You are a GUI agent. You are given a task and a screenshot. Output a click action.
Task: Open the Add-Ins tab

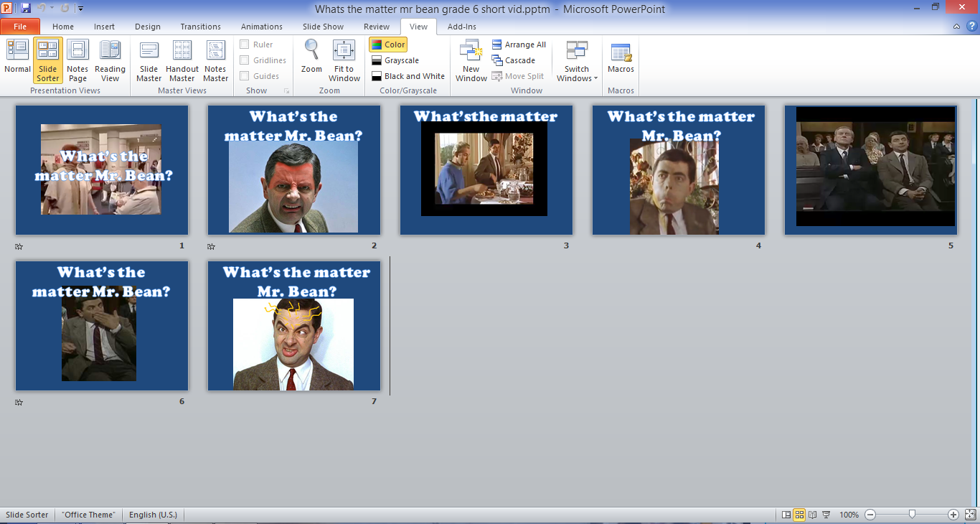coord(462,27)
